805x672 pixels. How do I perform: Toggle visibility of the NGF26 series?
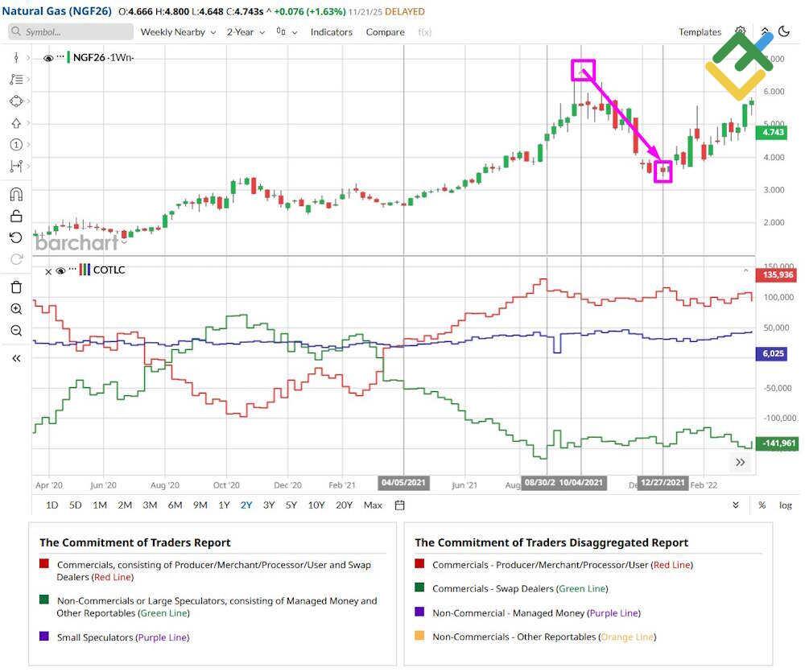(48, 58)
